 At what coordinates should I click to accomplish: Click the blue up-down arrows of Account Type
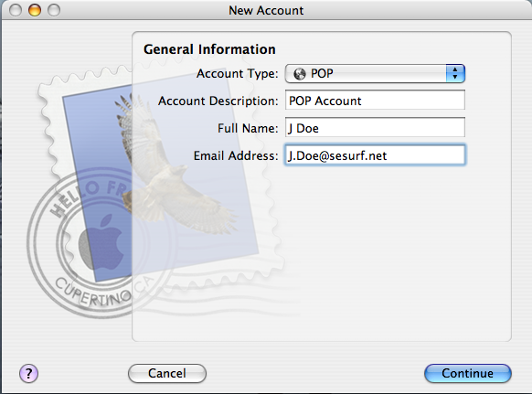(x=455, y=74)
